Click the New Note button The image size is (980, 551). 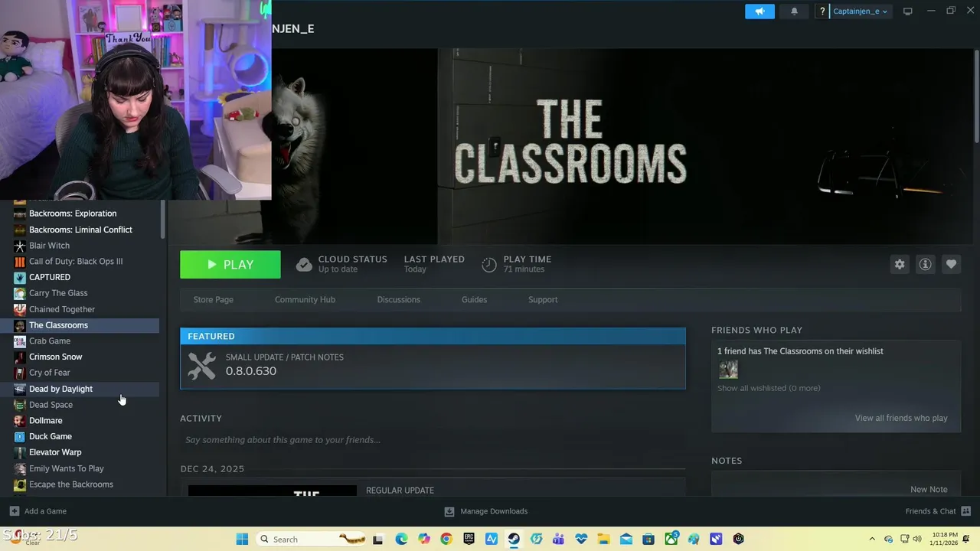tap(929, 489)
